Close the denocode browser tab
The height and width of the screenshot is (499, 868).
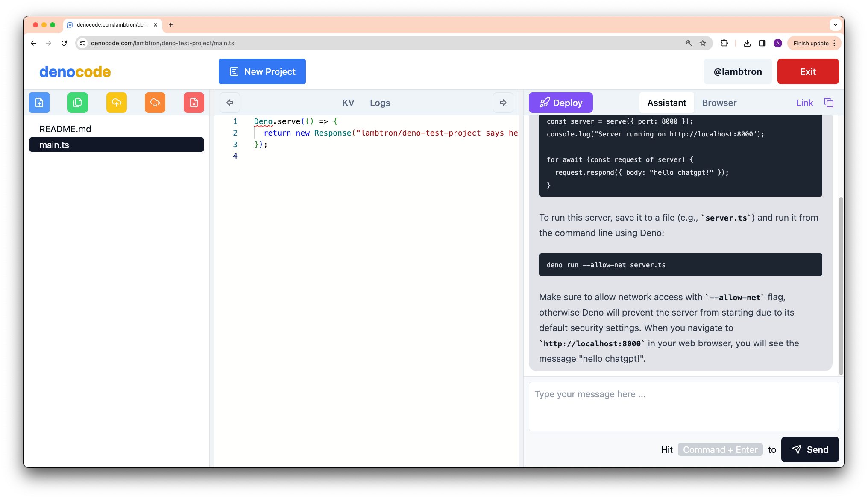(155, 25)
